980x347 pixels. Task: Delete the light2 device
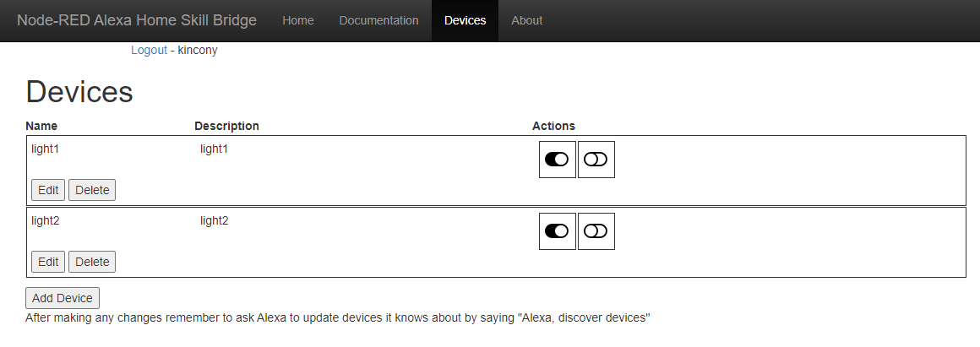pyautogui.click(x=92, y=262)
